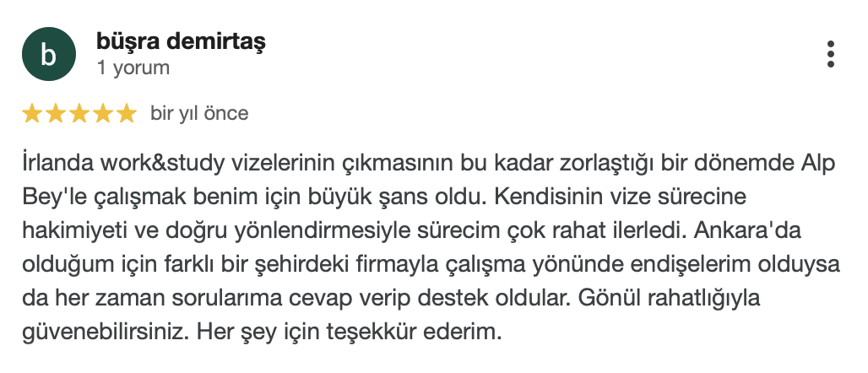The image size is (868, 373).
Task: Click the word "hakimiyeti" in the review
Action: (x=63, y=230)
